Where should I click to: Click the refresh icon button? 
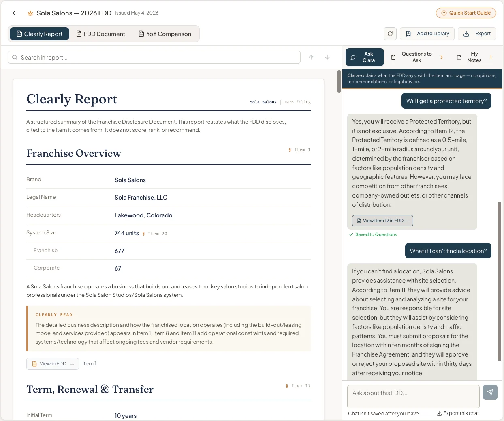390,34
